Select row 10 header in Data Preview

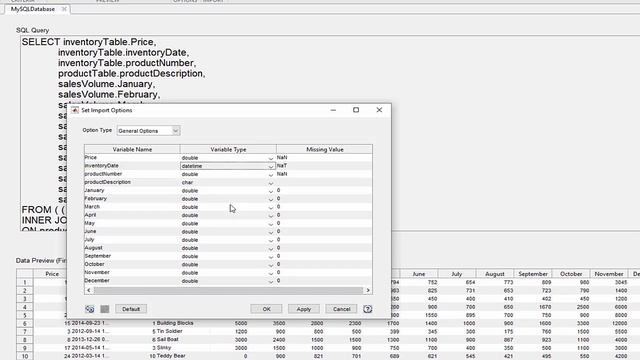click(24, 356)
